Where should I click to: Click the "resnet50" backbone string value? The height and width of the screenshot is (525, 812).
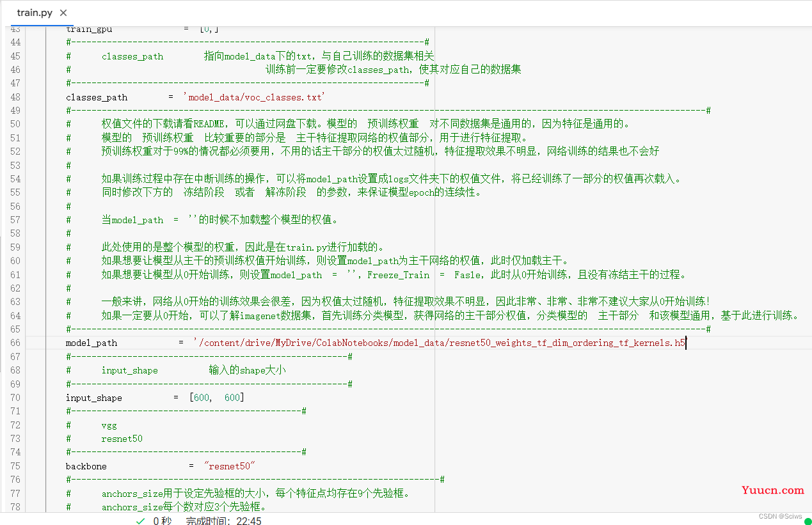tap(230, 466)
